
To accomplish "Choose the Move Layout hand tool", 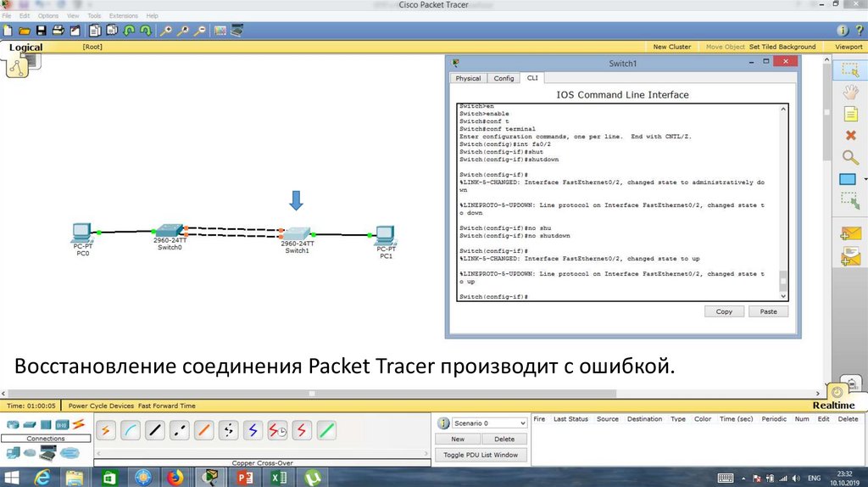I will tap(850, 92).
